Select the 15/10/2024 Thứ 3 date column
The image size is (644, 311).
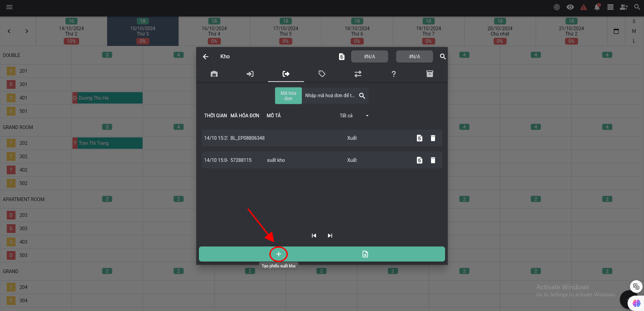[x=143, y=31]
